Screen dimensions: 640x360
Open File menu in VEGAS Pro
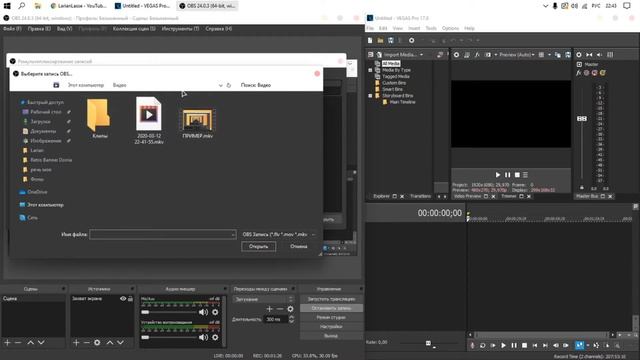(370, 28)
